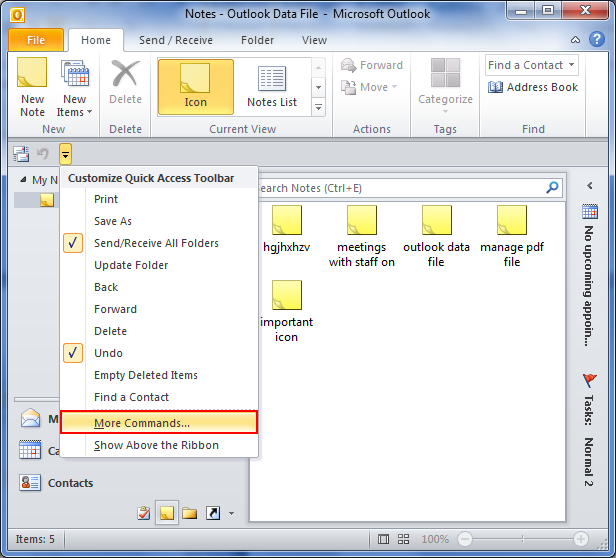Screen dimensions: 616x558
Task: Open the New Items menu
Action: click(x=74, y=89)
